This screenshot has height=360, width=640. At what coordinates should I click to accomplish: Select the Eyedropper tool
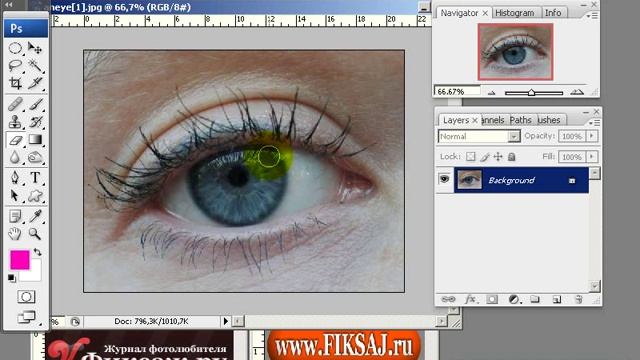pos(35,216)
